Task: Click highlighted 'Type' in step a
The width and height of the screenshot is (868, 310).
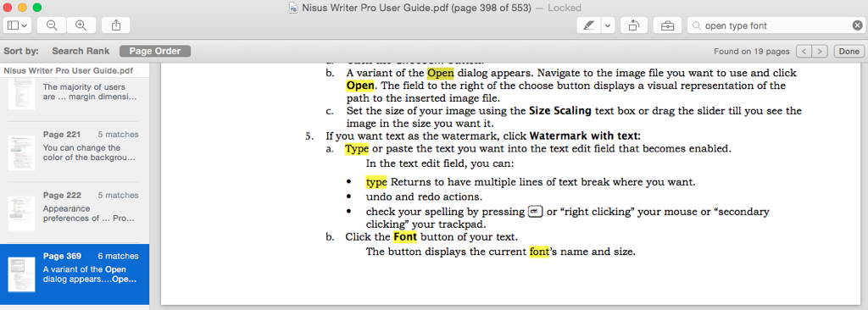Action: 357,149
